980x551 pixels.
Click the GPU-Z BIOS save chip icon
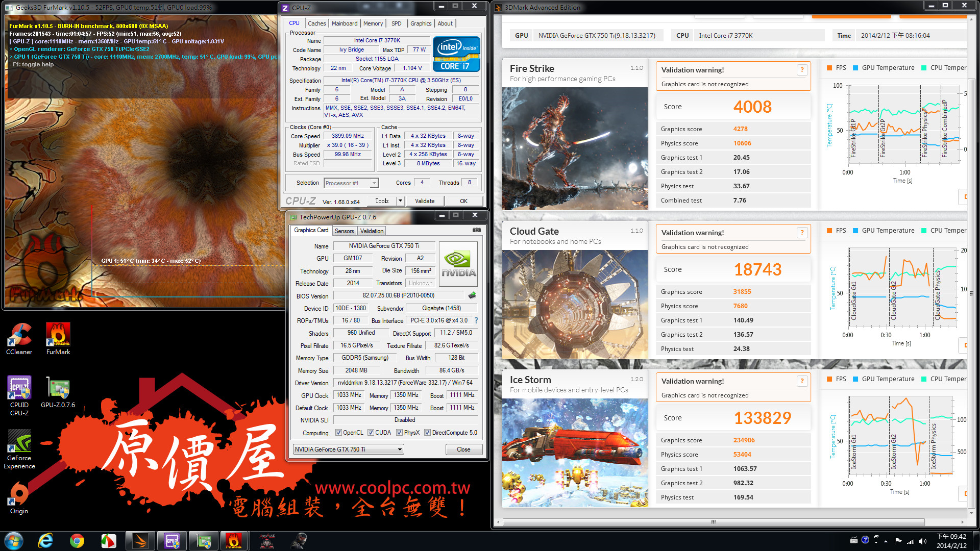tap(472, 295)
